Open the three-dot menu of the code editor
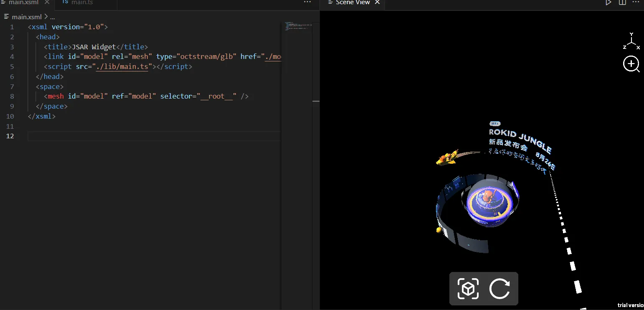The image size is (644, 310). click(307, 2)
